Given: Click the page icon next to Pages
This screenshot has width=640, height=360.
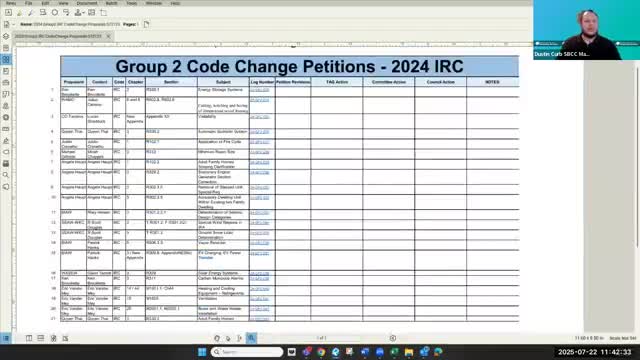Looking at the screenshot, I should tap(147, 24).
